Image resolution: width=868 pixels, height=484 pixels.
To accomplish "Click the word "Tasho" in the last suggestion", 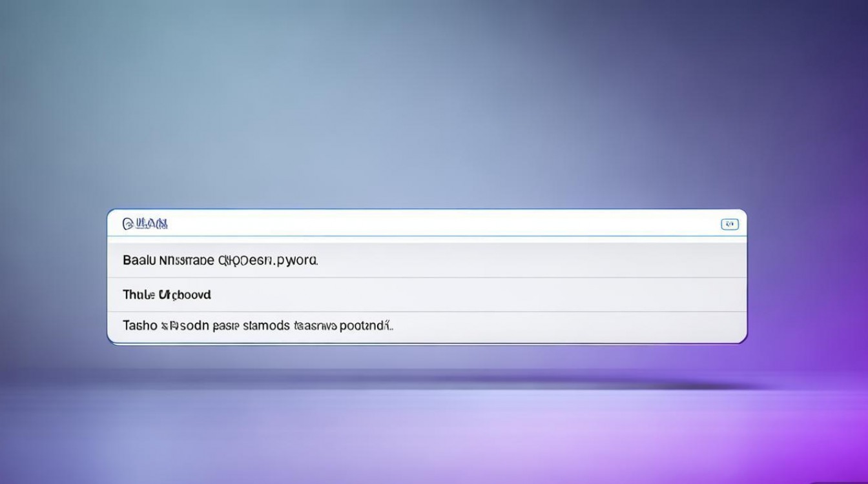I will [139, 326].
